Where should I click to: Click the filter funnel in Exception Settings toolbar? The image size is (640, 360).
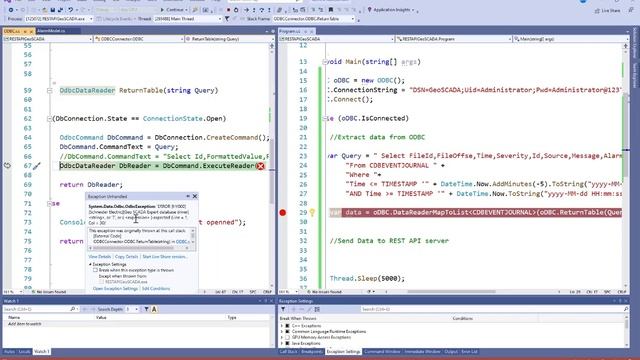pyautogui.click(x=283, y=309)
